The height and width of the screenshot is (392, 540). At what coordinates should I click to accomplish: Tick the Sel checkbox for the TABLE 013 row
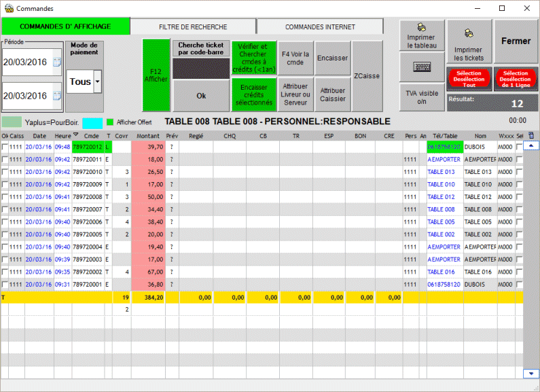(520, 172)
